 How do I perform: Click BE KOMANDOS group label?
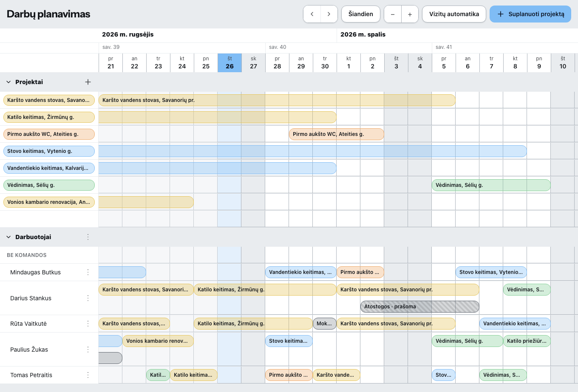click(x=27, y=255)
